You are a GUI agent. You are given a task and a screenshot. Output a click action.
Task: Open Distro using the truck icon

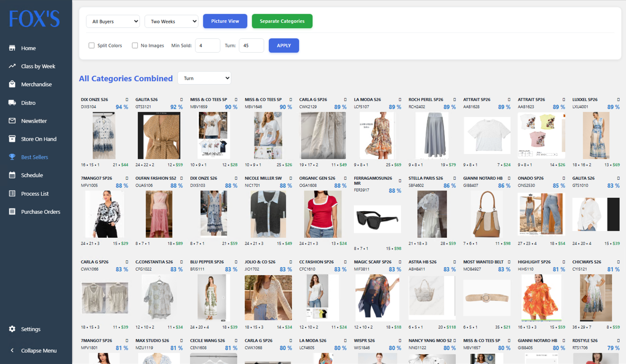tap(12, 103)
